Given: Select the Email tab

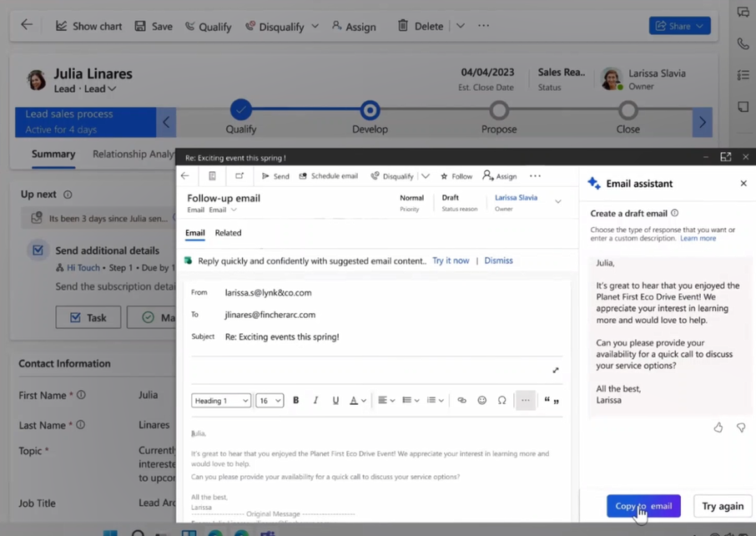Looking at the screenshot, I should pos(194,233).
